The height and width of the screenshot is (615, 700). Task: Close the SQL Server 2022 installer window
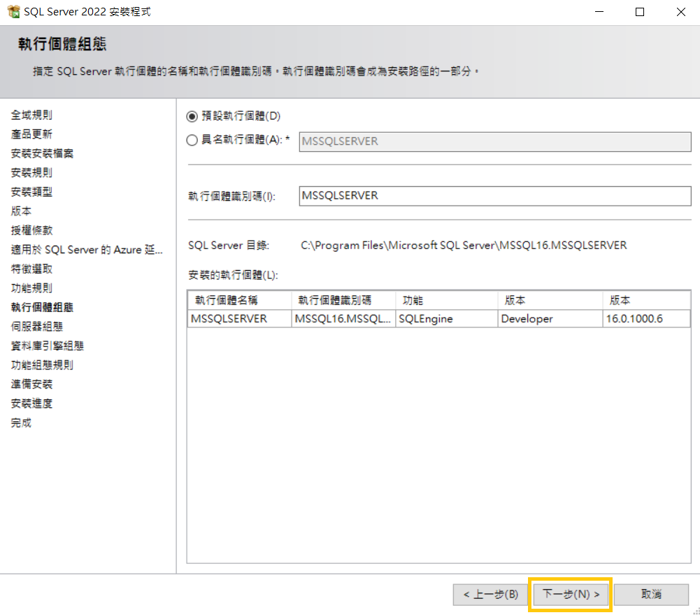(x=680, y=12)
